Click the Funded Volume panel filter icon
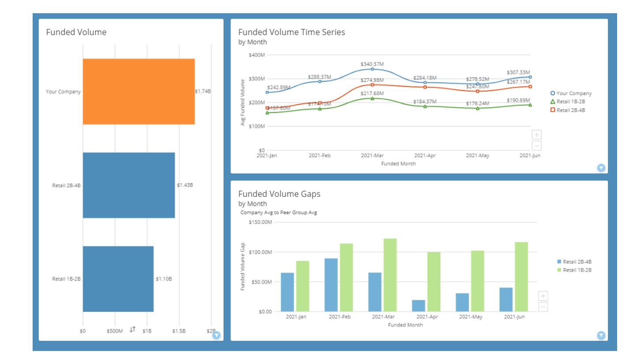 tap(216, 335)
